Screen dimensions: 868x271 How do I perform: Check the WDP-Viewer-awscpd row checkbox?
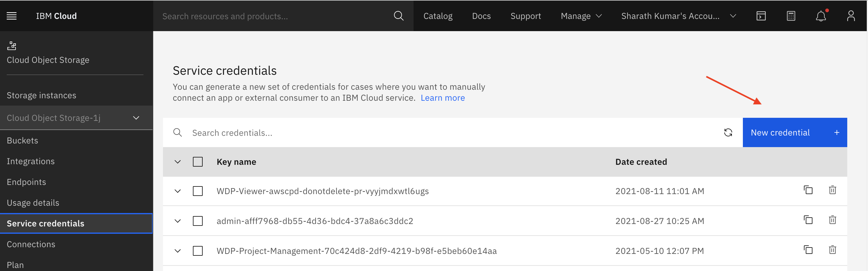pos(198,191)
